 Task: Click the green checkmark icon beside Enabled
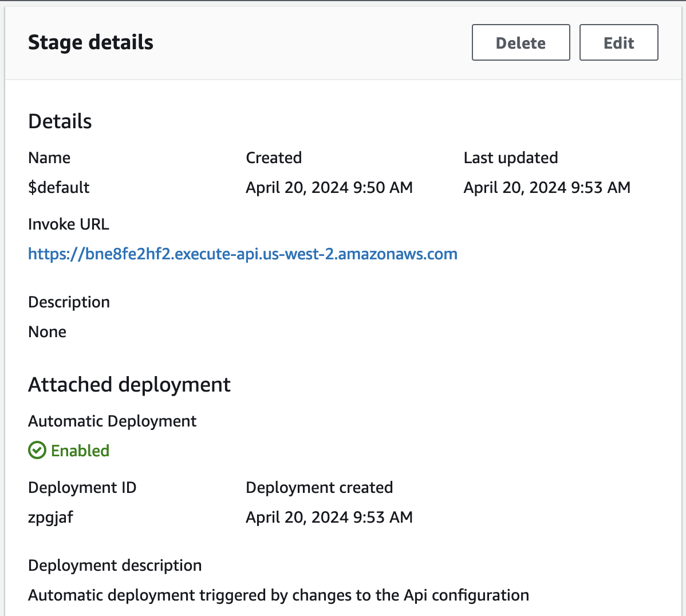[x=37, y=451]
